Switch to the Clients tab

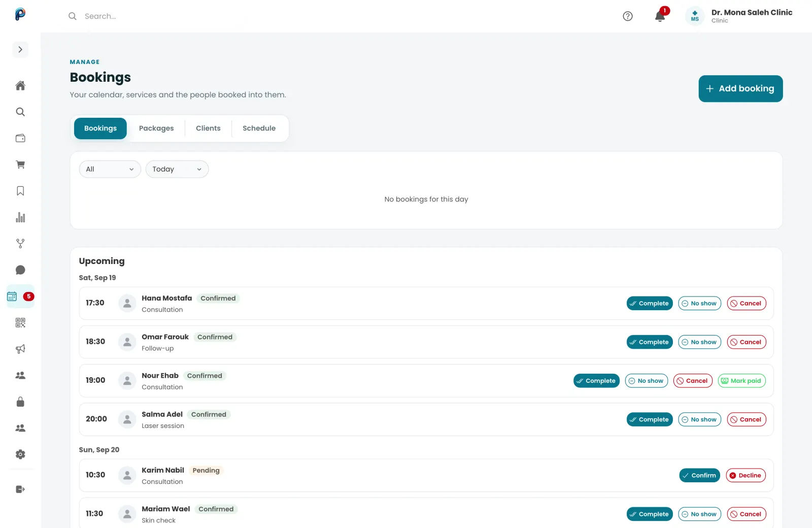208,128
